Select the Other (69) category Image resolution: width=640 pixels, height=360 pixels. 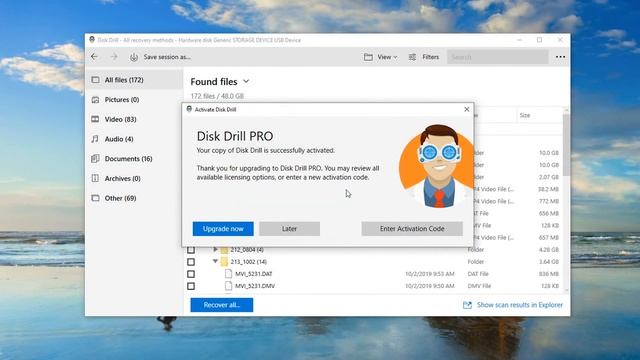pyautogui.click(x=135, y=198)
